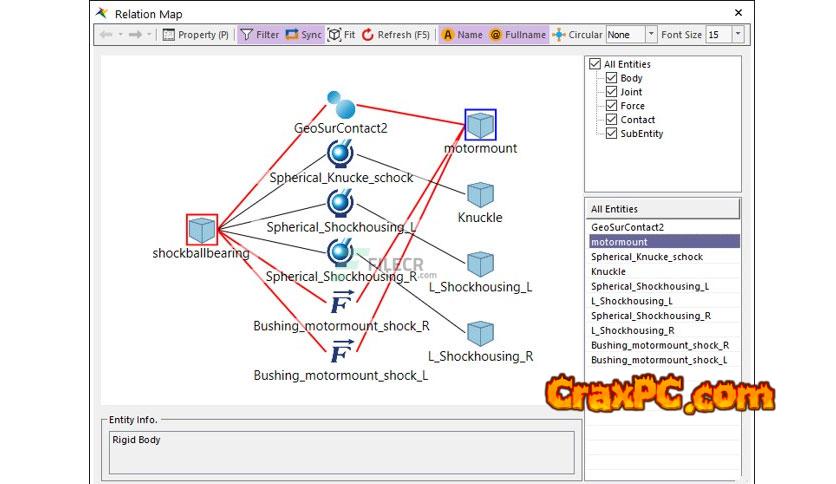Open the Property (P) panel
Image resolution: width=836 pixels, height=484 pixels.
click(195, 35)
